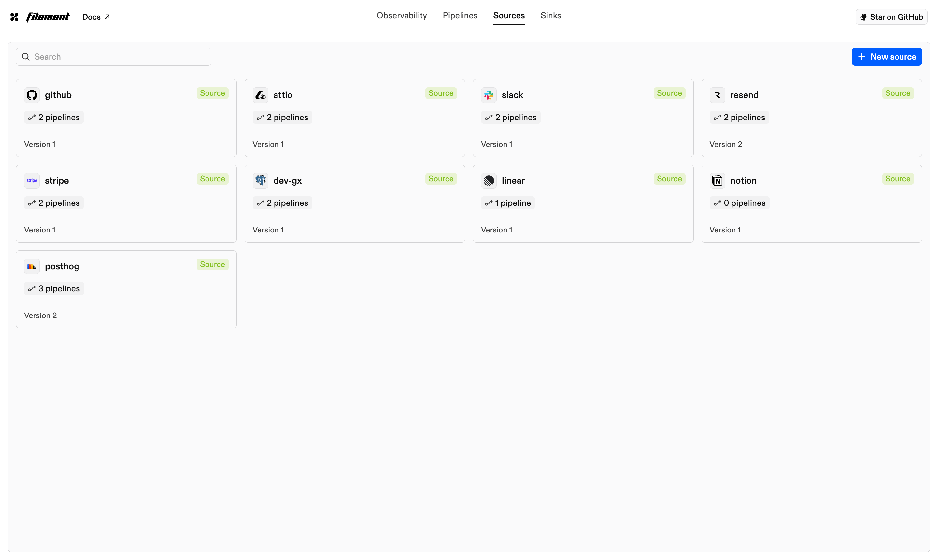
Task: Click "Version 1" on the slack card
Action: [496, 144]
